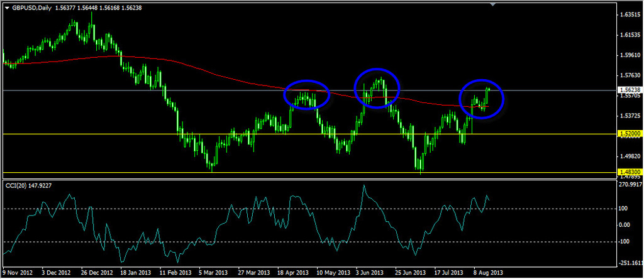The image size is (644, 279).
Task: Select the yellow 1.48300 price level tag
Action: (629, 172)
